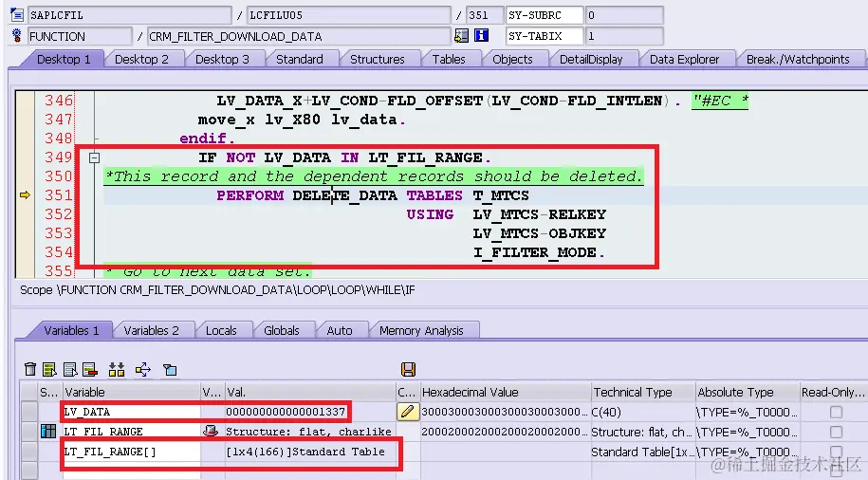This screenshot has width=868, height=480.
Task: Click the hat icon in LT_FIL_RANGE row
Action: (x=211, y=431)
